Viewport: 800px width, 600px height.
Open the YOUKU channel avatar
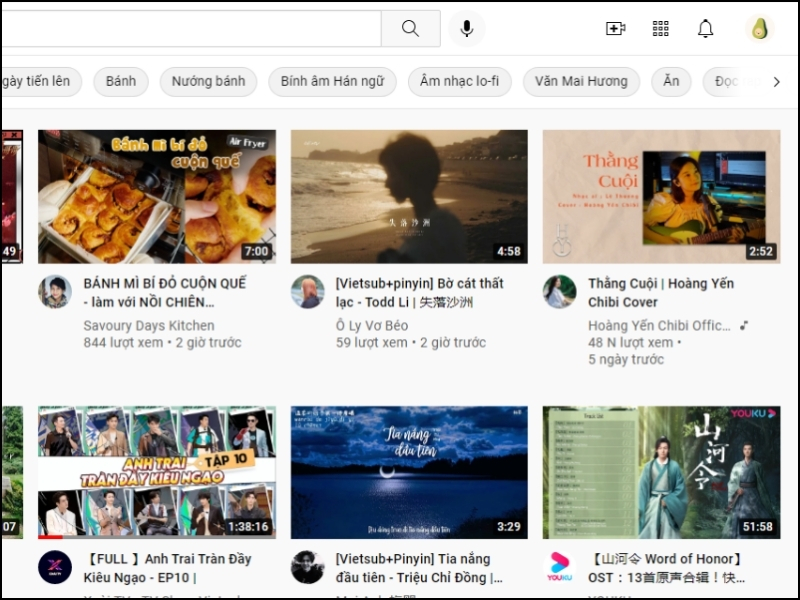pyautogui.click(x=559, y=567)
